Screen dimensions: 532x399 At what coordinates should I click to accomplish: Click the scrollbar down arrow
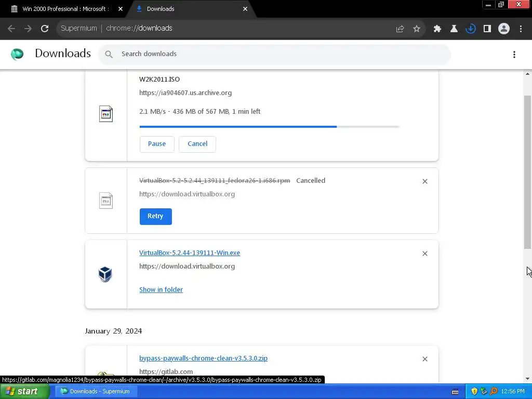click(527, 379)
